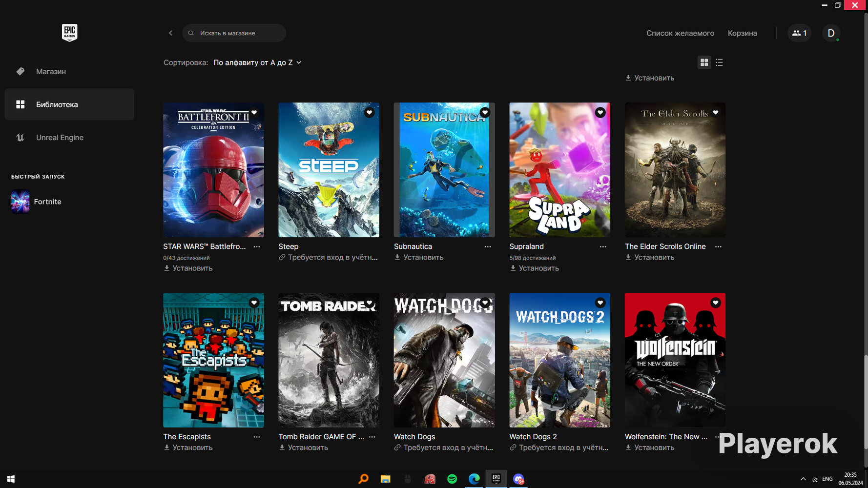868x488 pixels.
Task: Open Список желаемого wishlist
Action: (x=680, y=33)
